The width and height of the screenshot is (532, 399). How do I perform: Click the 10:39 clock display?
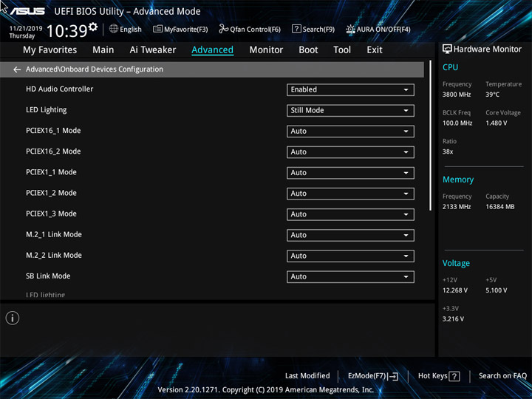(66, 31)
